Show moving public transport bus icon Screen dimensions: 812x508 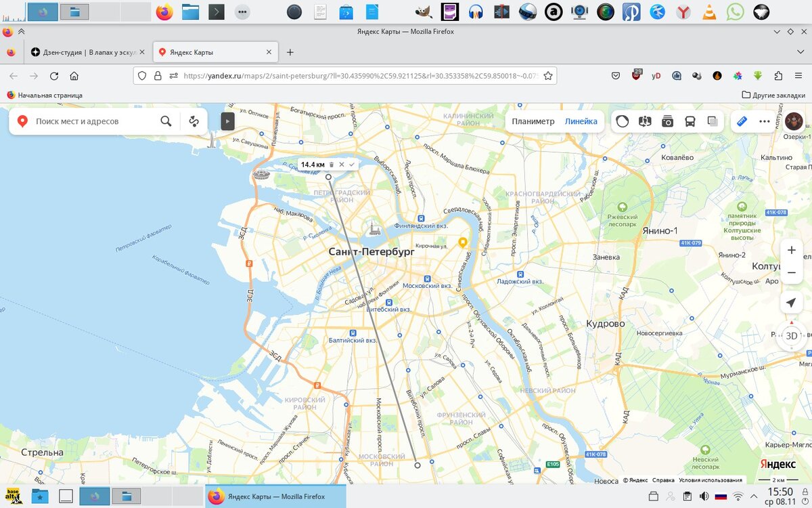(x=690, y=121)
